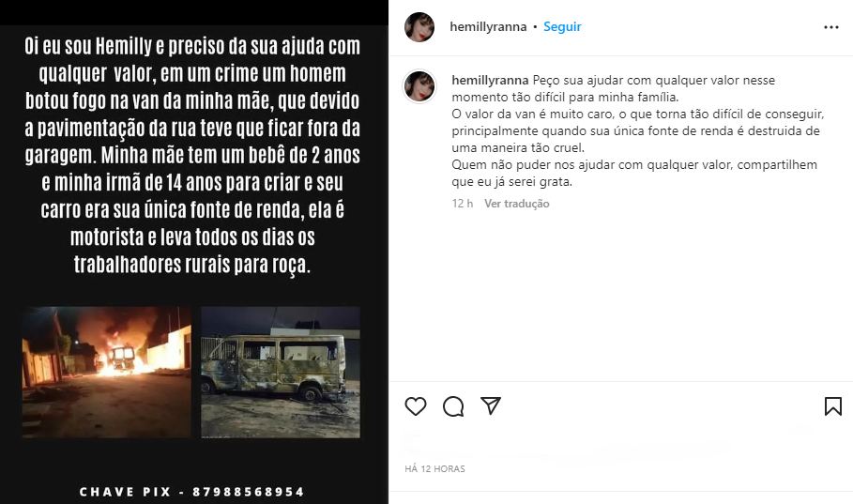Select the CHAVE PIX number text
Viewport: 853px width, 504px height.
point(248,492)
